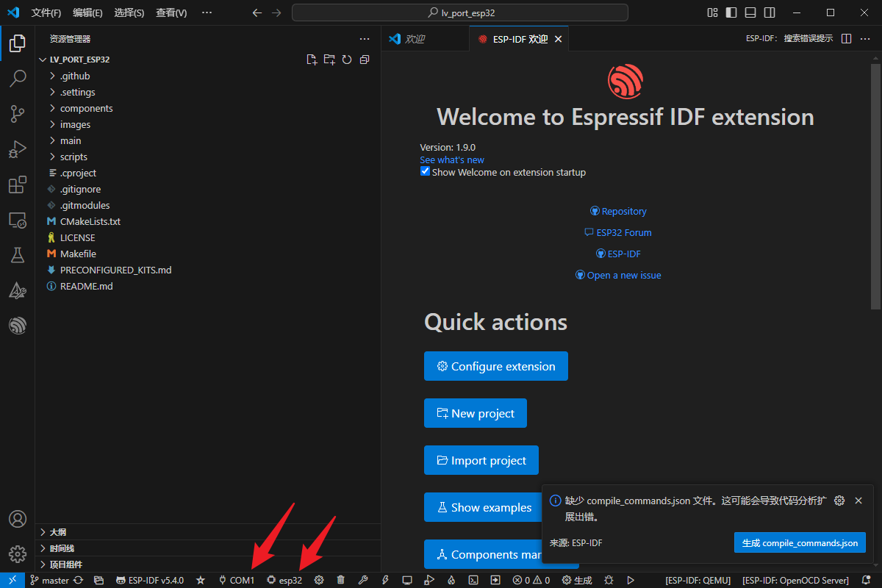Click New project button
The width and height of the screenshot is (882, 588).
click(x=476, y=413)
